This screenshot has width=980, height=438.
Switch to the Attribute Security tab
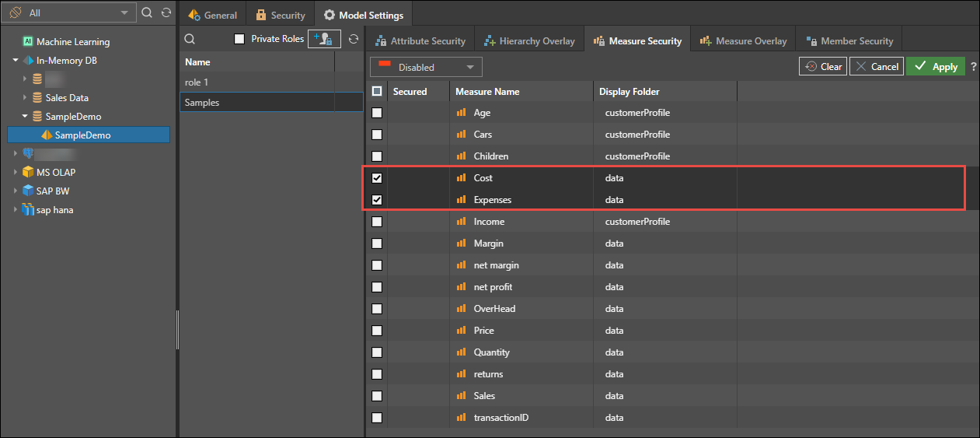[x=420, y=41]
